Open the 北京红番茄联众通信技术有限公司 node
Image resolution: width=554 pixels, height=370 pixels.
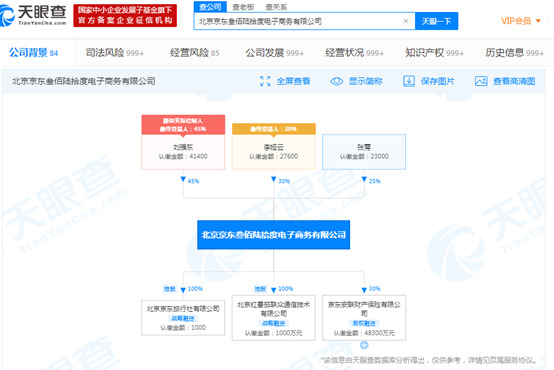[273, 318]
